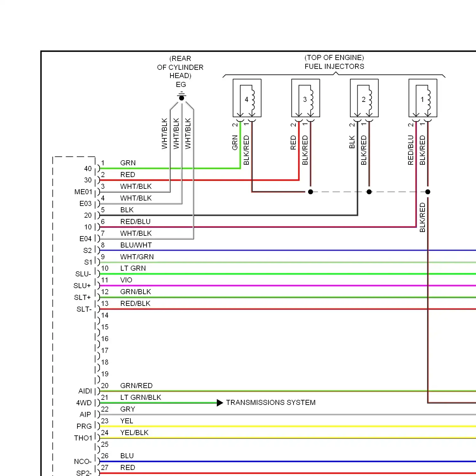Click the PRG terminal label

[84, 426]
